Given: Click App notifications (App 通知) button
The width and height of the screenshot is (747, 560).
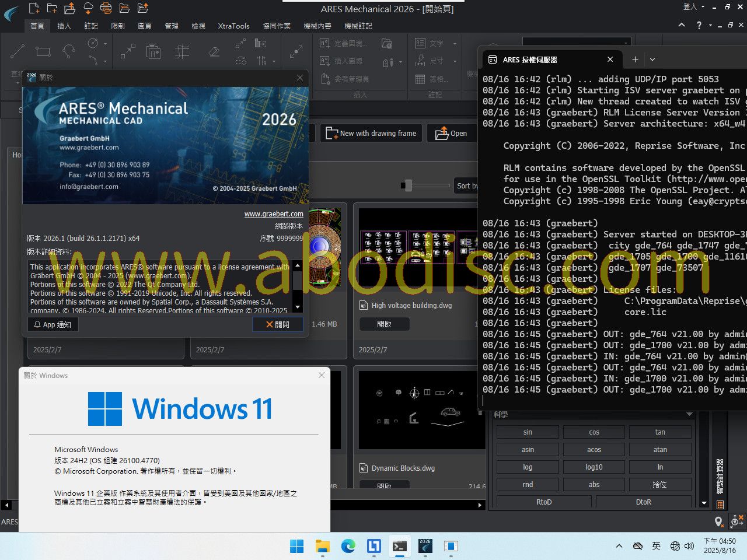Looking at the screenshot, I should pos(53,324).
